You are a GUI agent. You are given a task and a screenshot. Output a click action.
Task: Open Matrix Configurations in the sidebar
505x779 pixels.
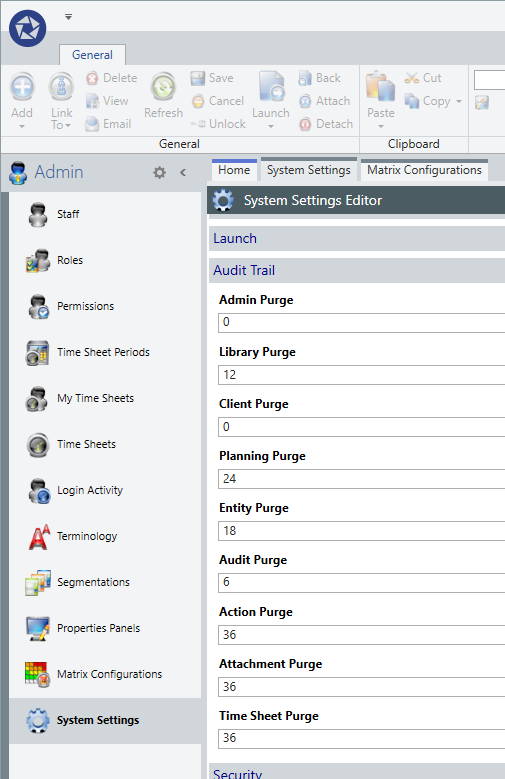click(105, 674)
